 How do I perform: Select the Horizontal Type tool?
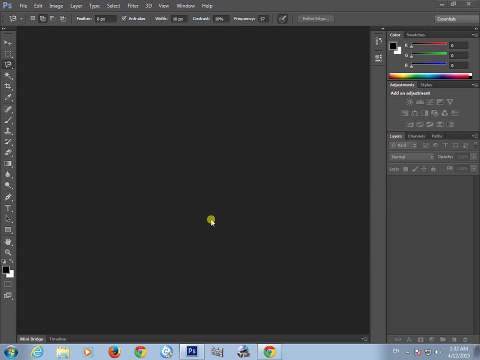click(x=8, y=208)
